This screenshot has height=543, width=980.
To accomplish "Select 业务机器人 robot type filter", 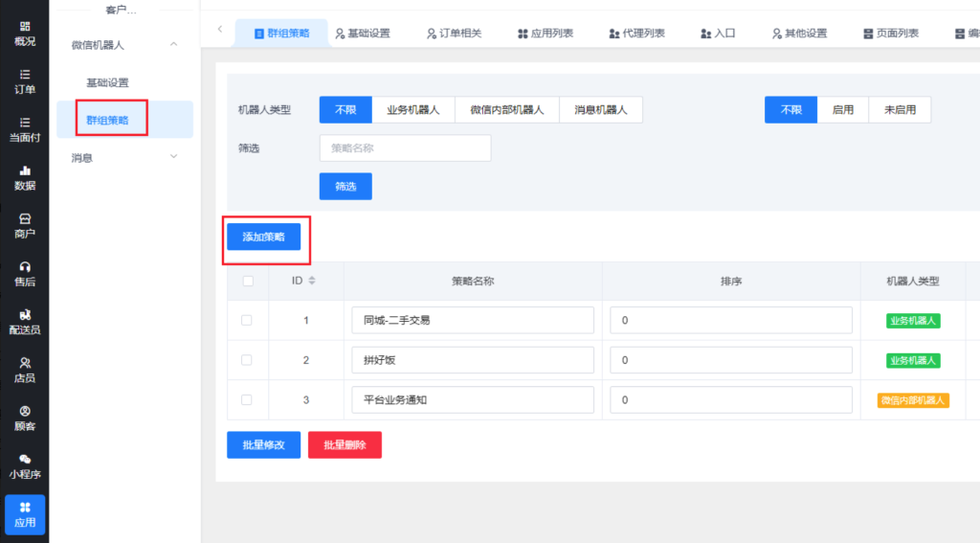I will coord(412,110).
